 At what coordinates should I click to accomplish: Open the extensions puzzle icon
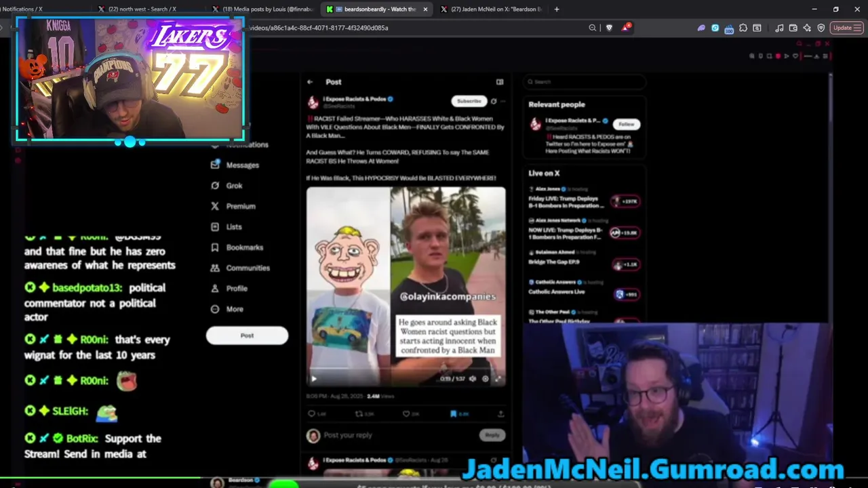[x=743, y=28]
